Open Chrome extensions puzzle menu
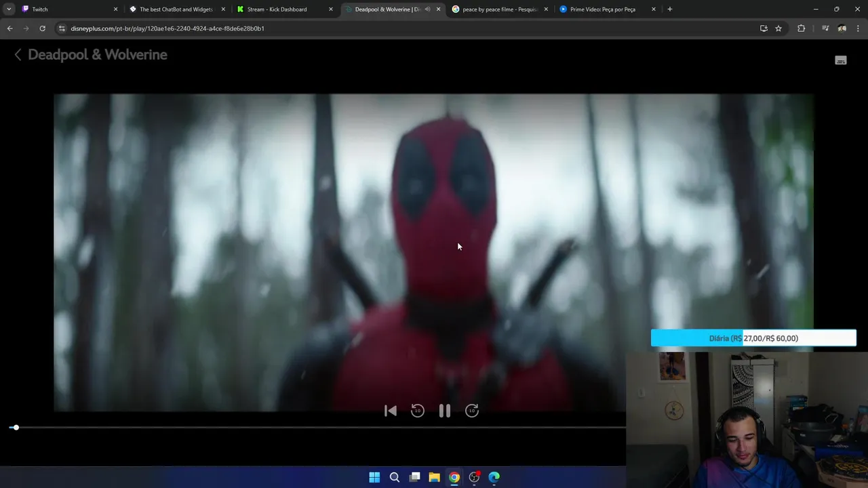 [802, 28]
